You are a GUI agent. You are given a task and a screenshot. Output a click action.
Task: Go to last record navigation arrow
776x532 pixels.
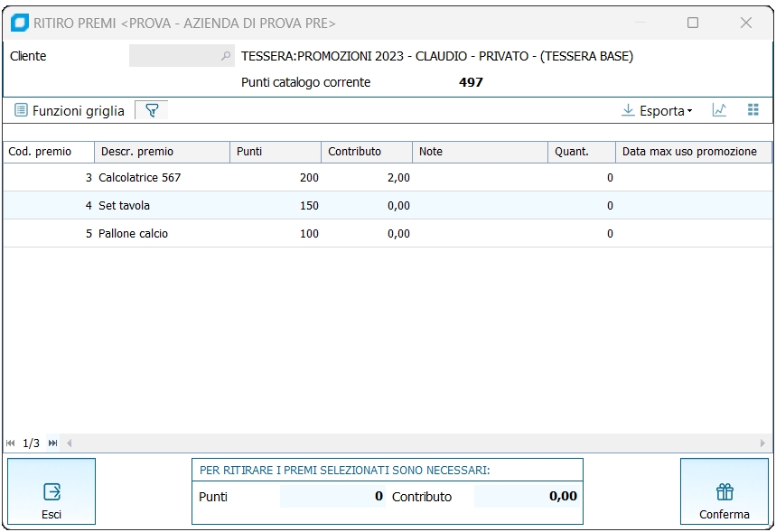[x=53, y=443]
